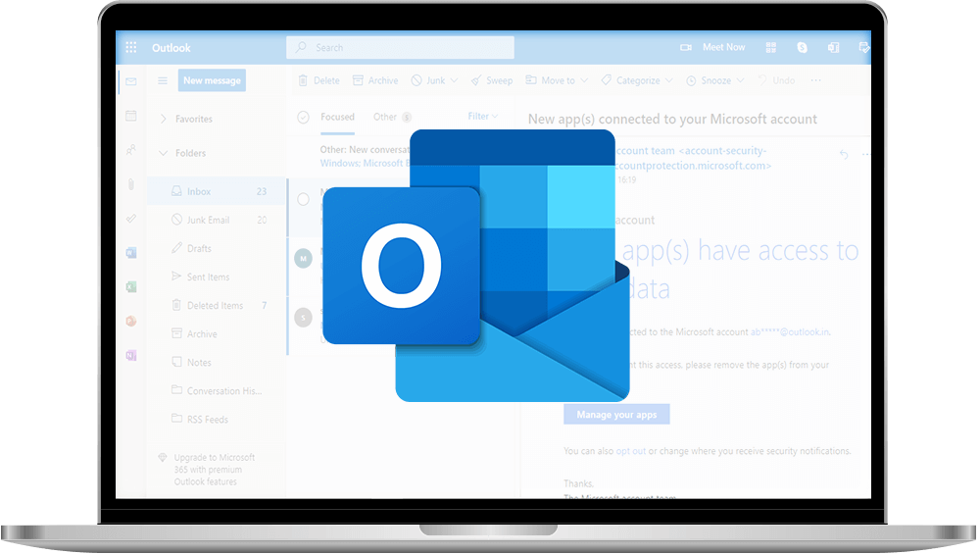The image size is (980, 554).
Task: Click into the Search box
Action: click(400, 47)
